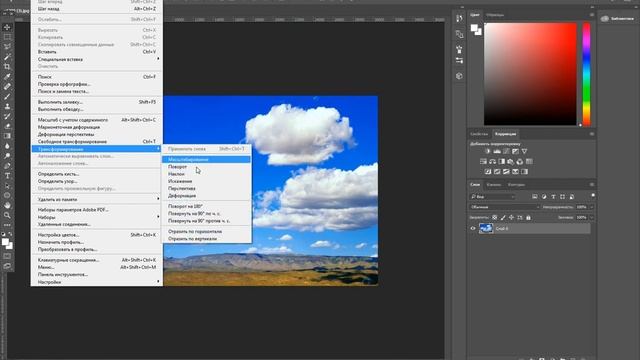640x360 pixels.
Task: Select the Type tool
Action: click(7, 176)
